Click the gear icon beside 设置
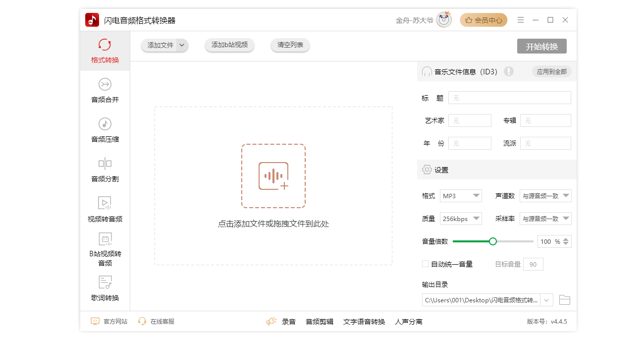 (427, 170)
